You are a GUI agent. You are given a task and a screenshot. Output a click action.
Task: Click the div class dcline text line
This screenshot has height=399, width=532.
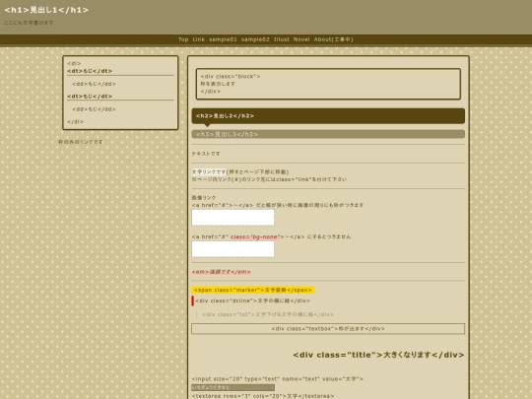[x=252, y=300]
